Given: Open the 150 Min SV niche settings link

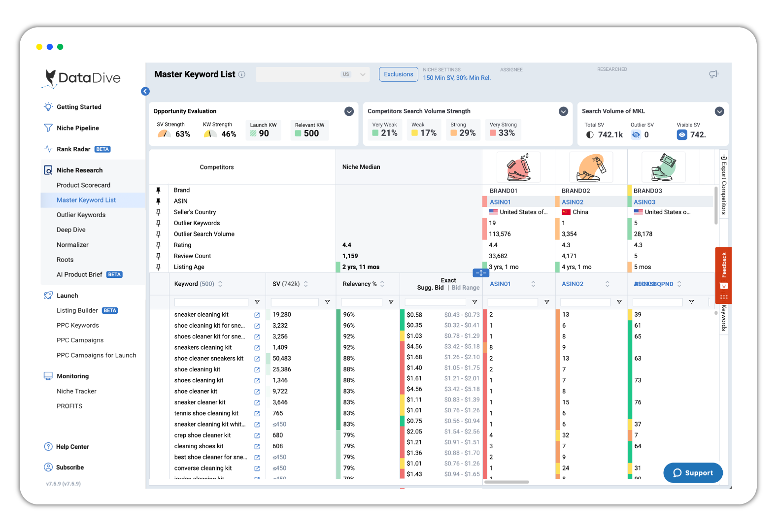Looking at the screenshot, I should (x=457, y=78).
